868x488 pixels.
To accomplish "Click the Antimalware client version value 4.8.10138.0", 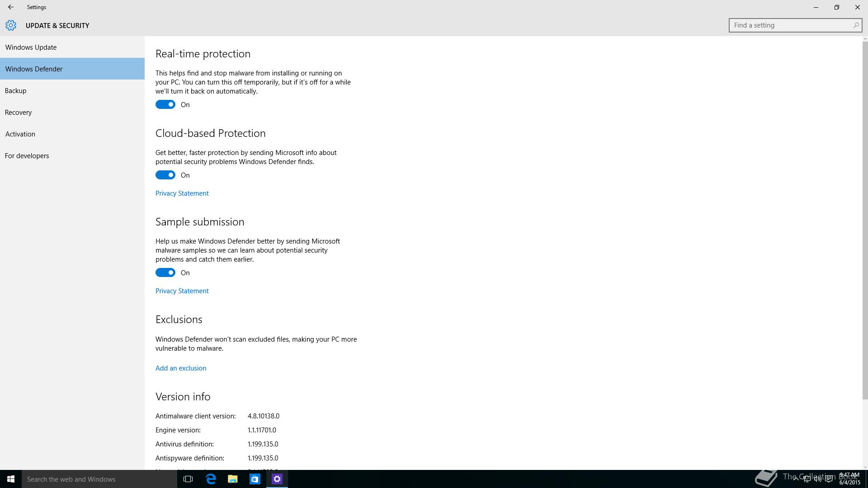I will [264, 416].
